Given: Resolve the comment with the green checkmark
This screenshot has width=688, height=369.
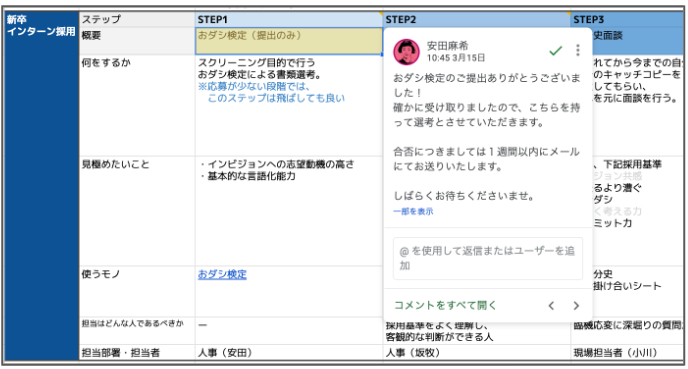Looking at the screenshot, I should click(x=555, y=51).
